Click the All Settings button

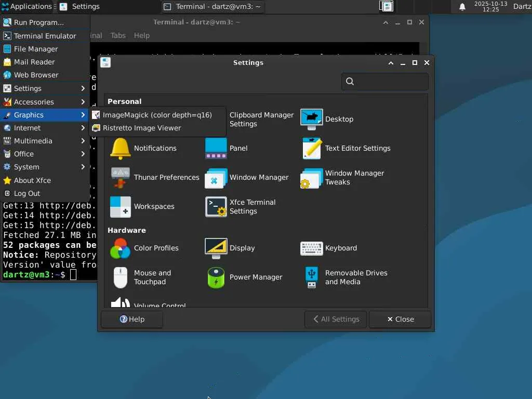tap(336, 320)
